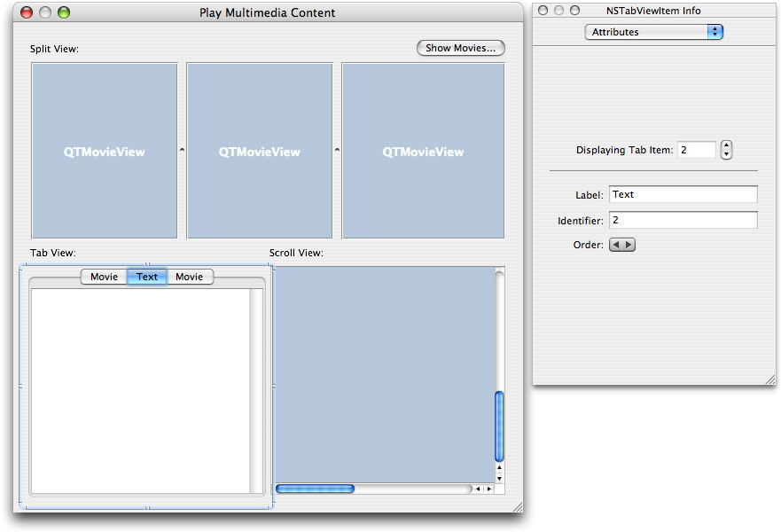Click the blue horizontal scroller thumb

(315, 489)
